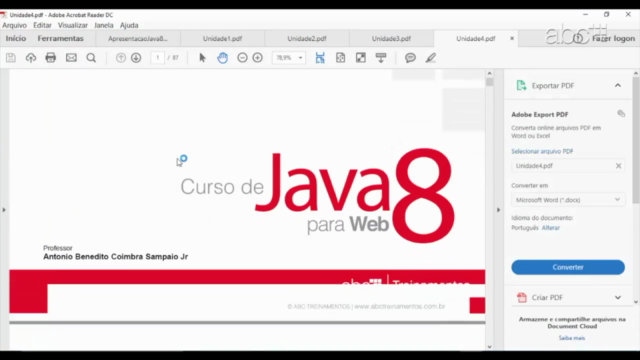The width and height of the screenshot is (640, 360).
Task: Open the Visualizar menu
Action: (x=73, y=25)
